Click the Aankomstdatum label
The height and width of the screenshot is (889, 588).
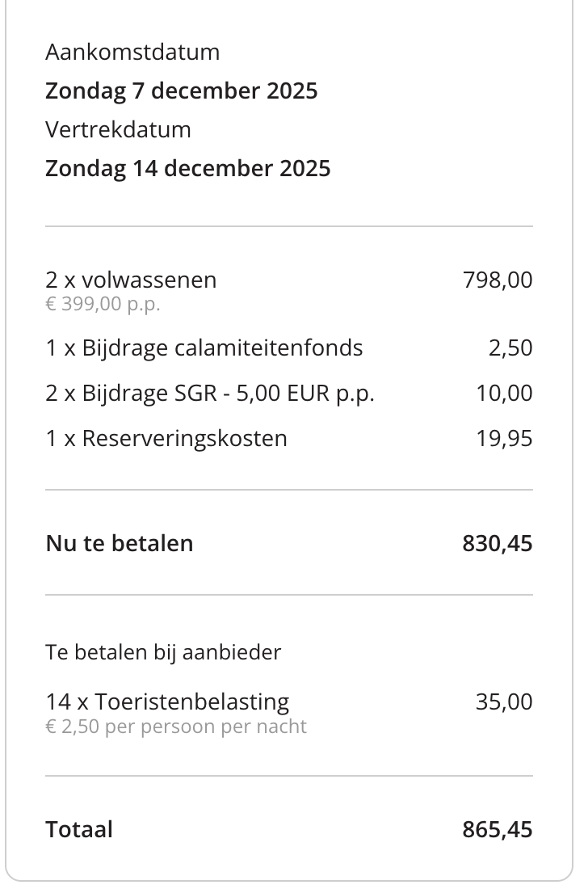click(132, 53)
